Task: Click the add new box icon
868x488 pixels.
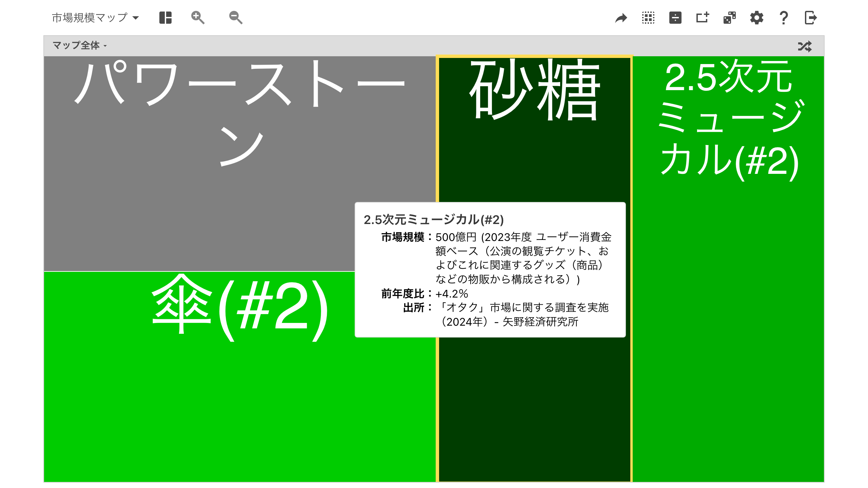Action: click(x=703, y=18)
